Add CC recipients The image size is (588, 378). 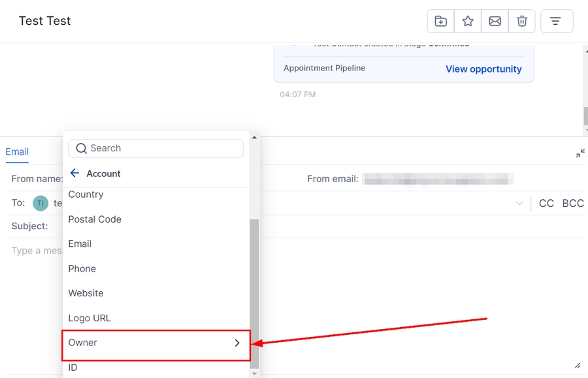pos(546,203)
